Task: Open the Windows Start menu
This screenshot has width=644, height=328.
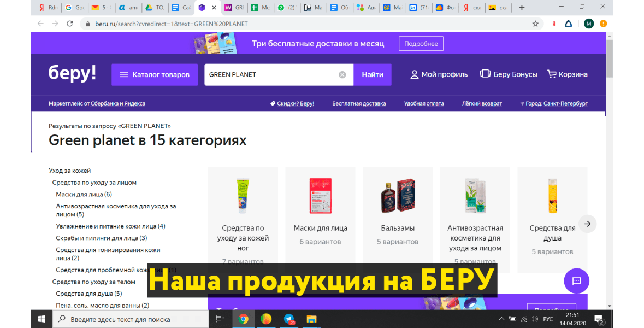Action: coord(42,319)
